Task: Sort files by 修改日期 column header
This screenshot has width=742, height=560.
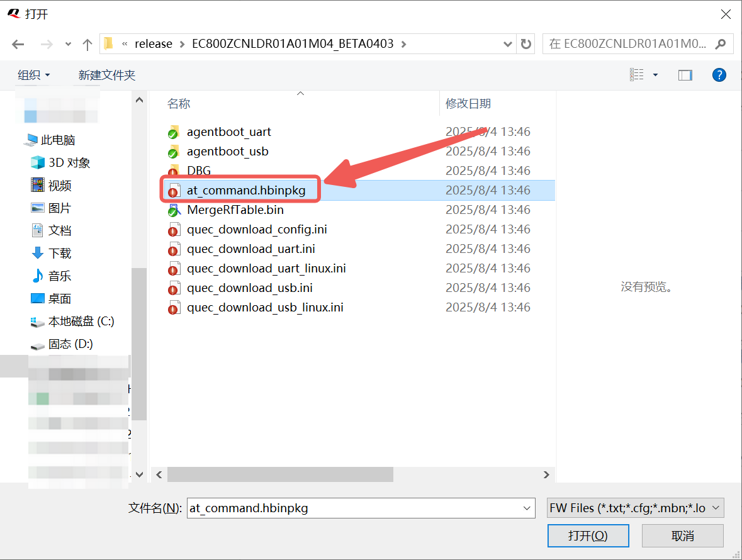Action: pos(468,103)
